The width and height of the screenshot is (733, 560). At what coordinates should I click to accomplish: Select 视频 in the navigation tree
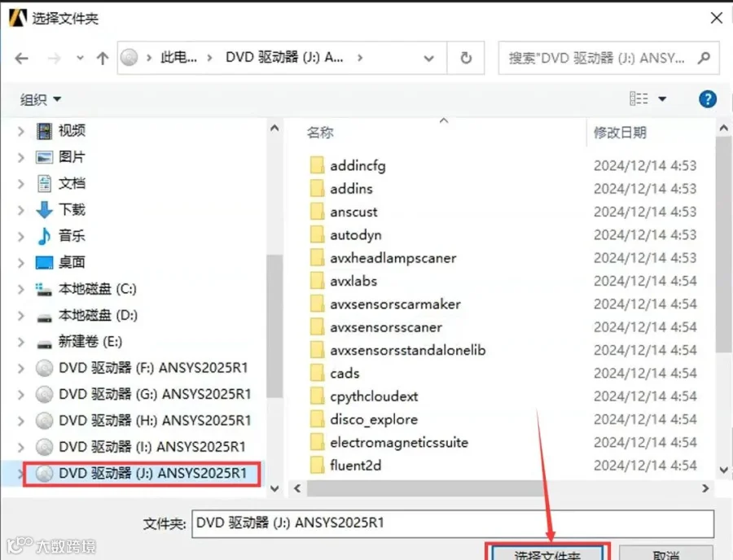pyautogui.click(x=72, y=131)
